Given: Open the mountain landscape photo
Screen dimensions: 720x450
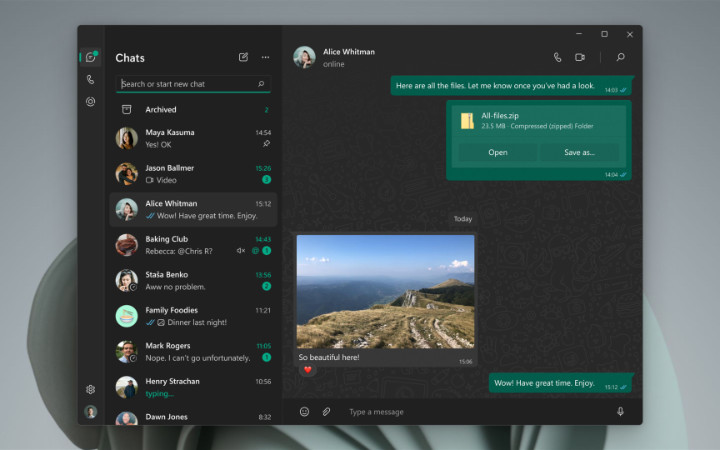Looking at the screenshot, I should (386, 292).
